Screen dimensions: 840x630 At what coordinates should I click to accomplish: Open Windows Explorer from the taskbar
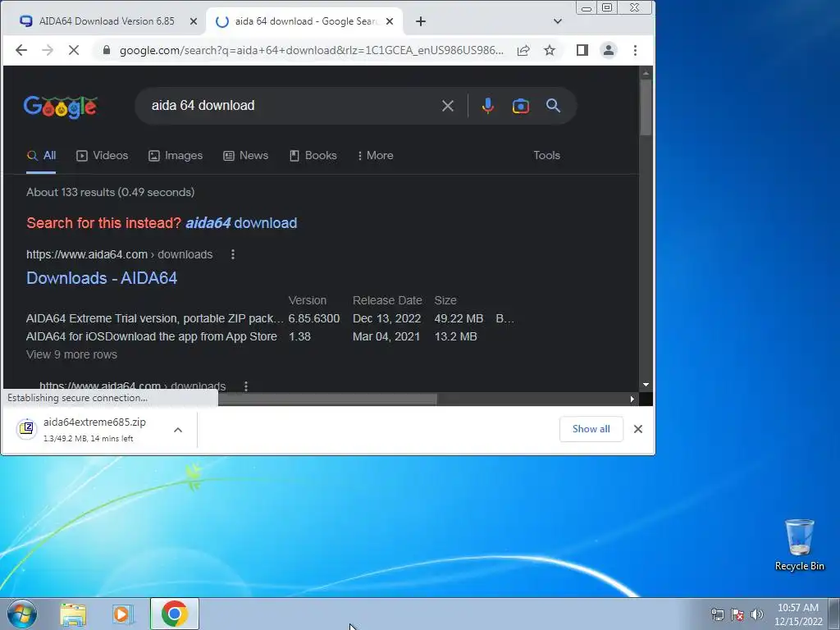tap(73, 614)
